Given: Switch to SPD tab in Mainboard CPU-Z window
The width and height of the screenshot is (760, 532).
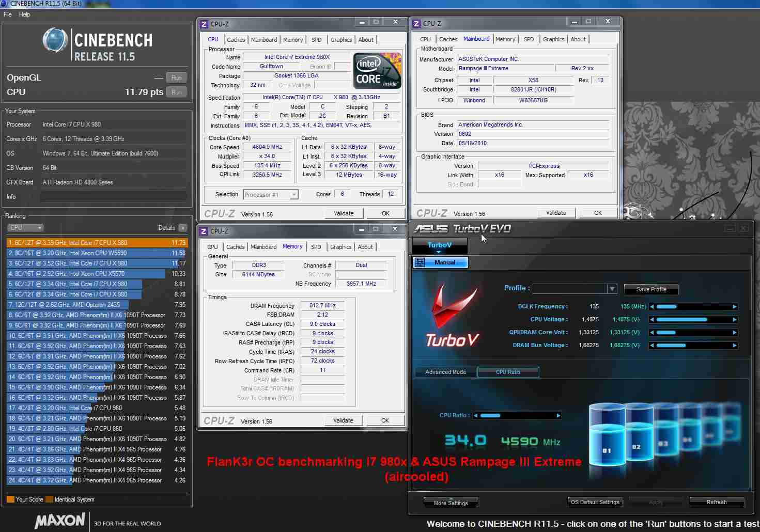Looking at the screenshot, I should pos(529,39).
